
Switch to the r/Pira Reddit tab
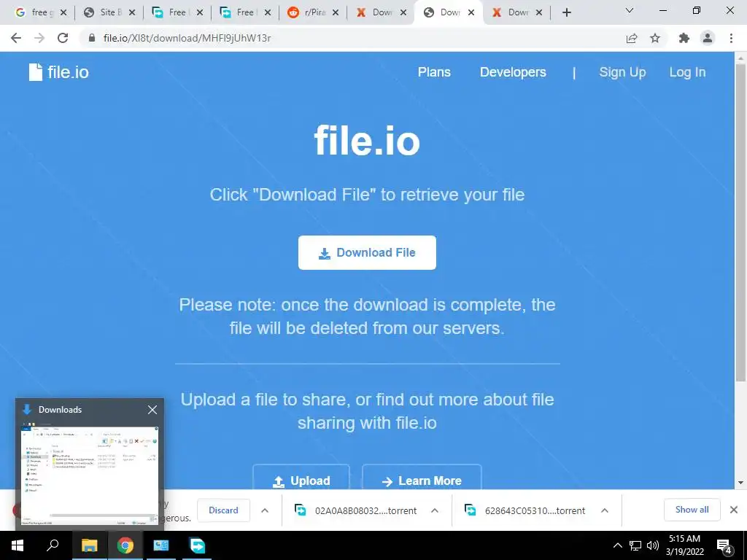(312, 12)
